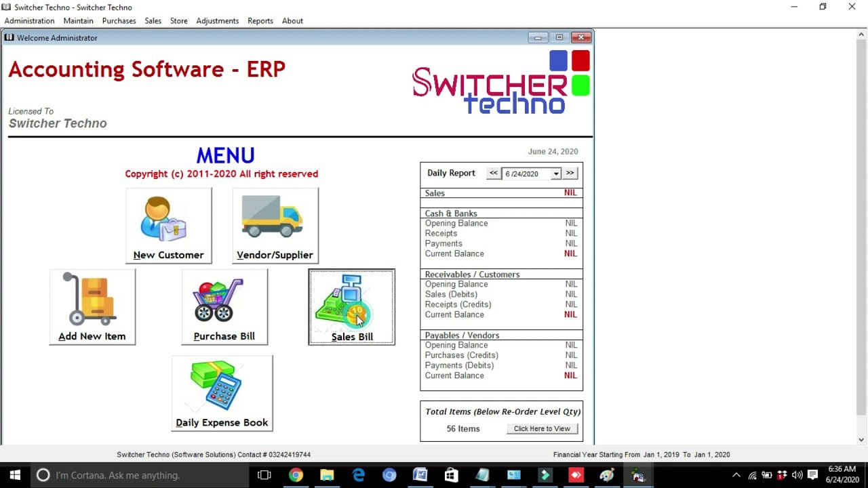Click the Switcher Techno contact status text

[214, 455]
